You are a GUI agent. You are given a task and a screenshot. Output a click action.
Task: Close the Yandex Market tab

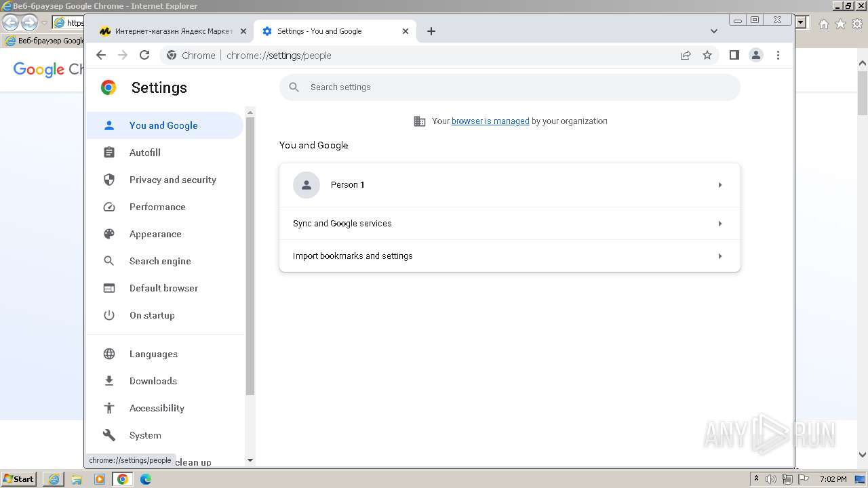pos(243,31)
